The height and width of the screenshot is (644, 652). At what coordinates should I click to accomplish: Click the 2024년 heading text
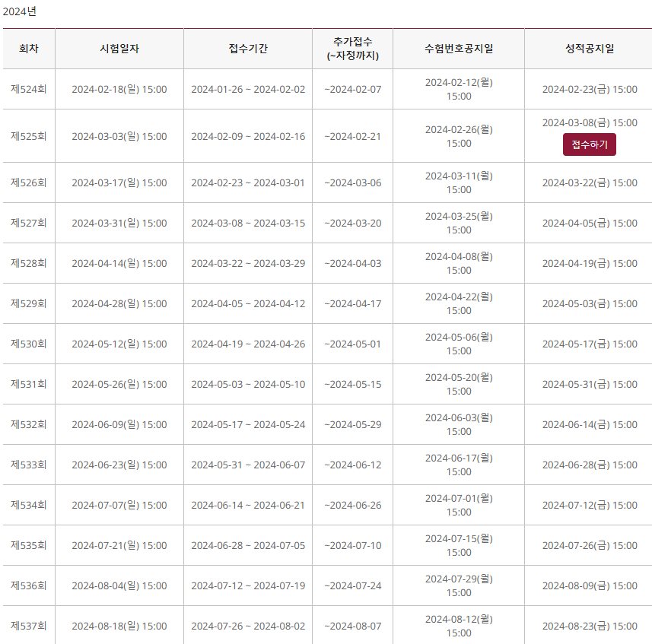pyautogui.click(x=20, y=11)
